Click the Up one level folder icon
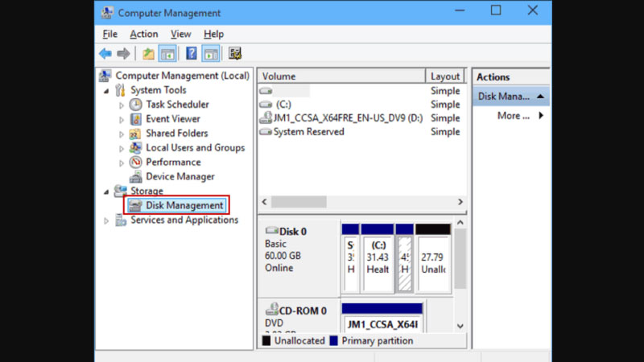 (148, 54)
